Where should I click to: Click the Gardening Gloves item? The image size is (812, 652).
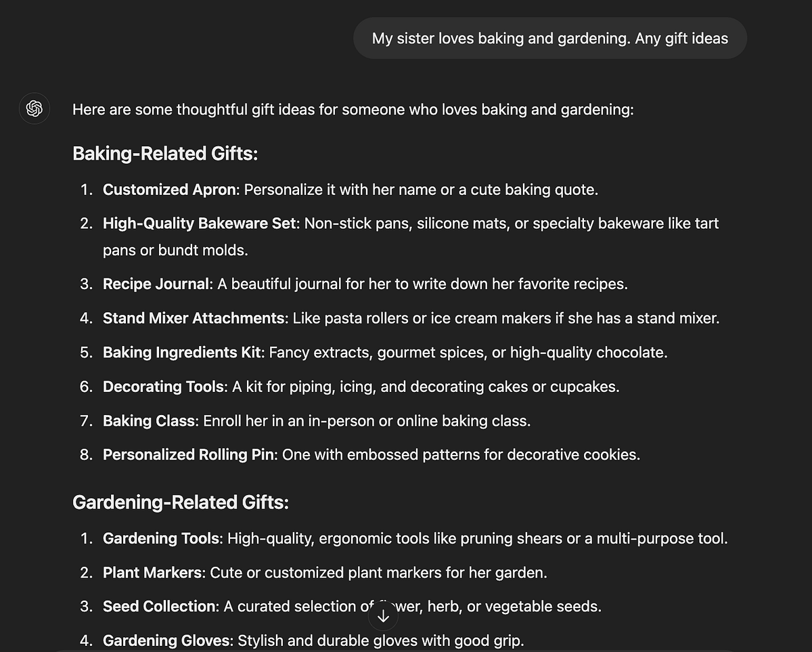click(x=313, y=640)
